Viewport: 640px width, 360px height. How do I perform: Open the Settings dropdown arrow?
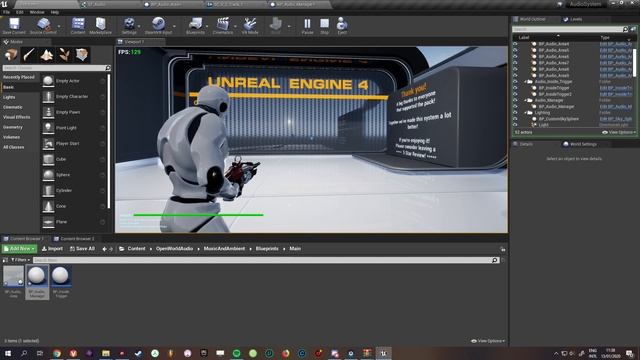[x=140, y=26]
